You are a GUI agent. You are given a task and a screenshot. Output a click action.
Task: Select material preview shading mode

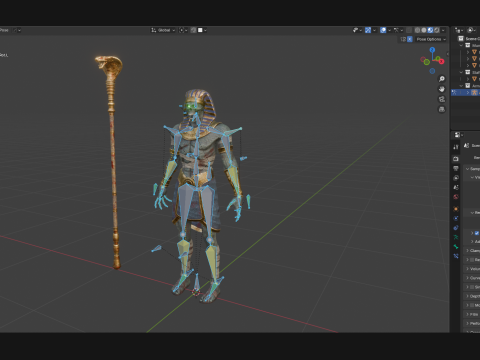pyautogui.click(x=430, y=30)
